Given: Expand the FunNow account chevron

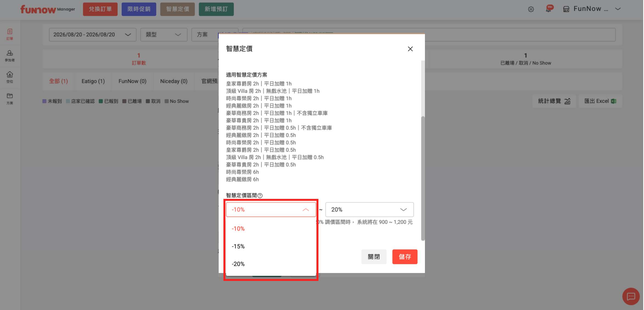Looking at the screenshot, I should click(x=618, y=9).
